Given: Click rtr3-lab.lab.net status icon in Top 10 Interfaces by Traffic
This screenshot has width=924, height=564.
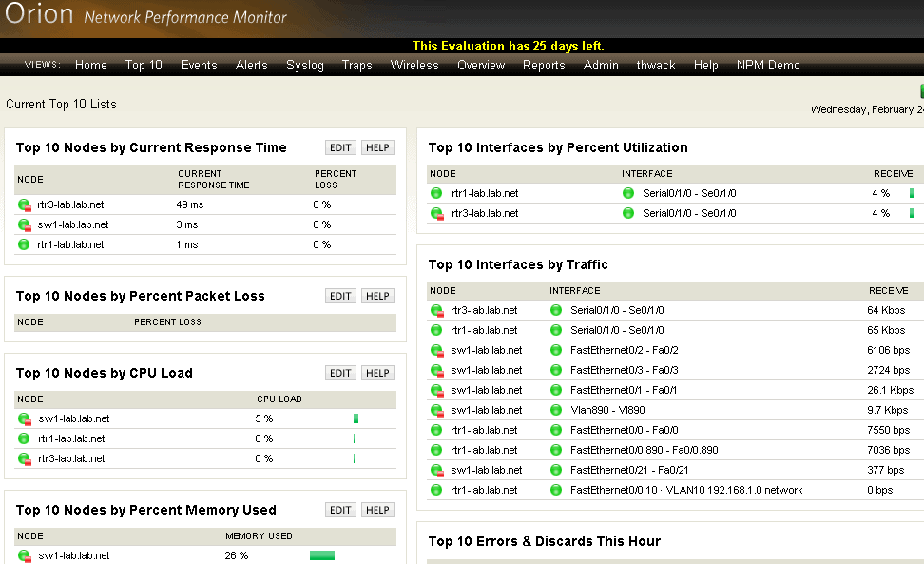Looking at the screenshot, I should tap(435, 309).
